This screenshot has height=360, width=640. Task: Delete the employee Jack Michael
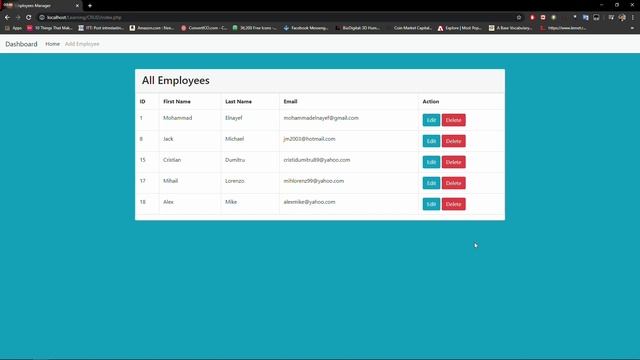tap(453, 141)
